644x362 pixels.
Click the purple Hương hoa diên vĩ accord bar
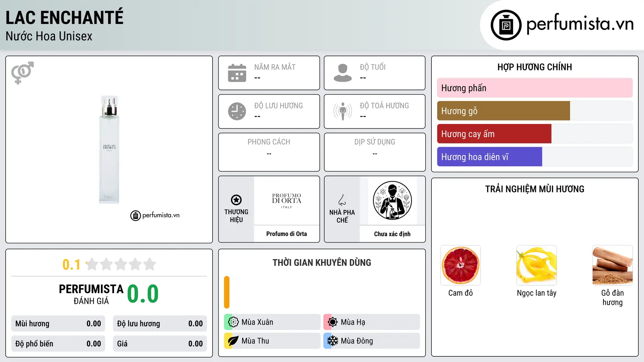pyautogui.click(x=490, y=157)
